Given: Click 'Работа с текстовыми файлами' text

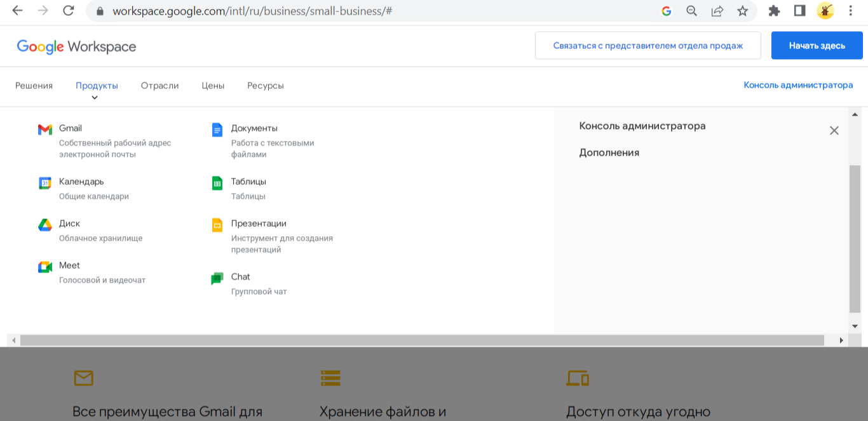Looking at the screenshot, I should click(273, 149).
